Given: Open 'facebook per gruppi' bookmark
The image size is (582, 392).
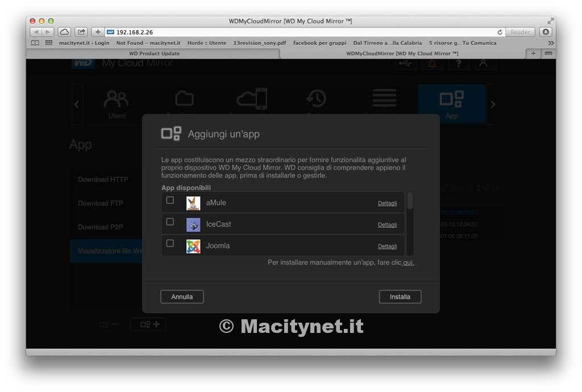Looking at the screenshot, I should 319,43.
